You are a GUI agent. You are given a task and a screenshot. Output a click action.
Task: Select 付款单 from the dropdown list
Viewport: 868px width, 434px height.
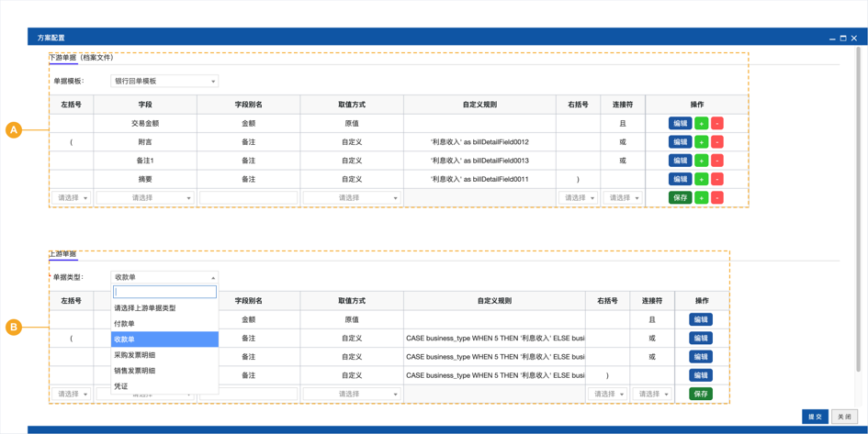pos(164,323)
